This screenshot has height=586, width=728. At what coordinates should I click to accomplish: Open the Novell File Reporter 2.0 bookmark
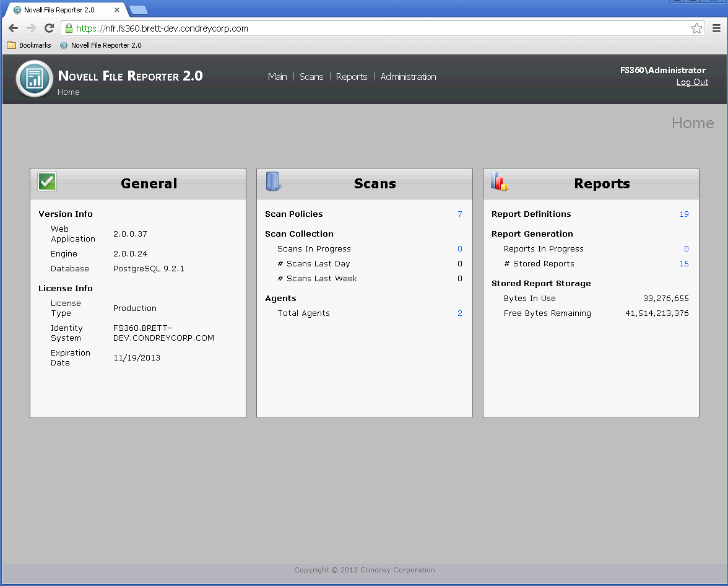pos(101,45)
